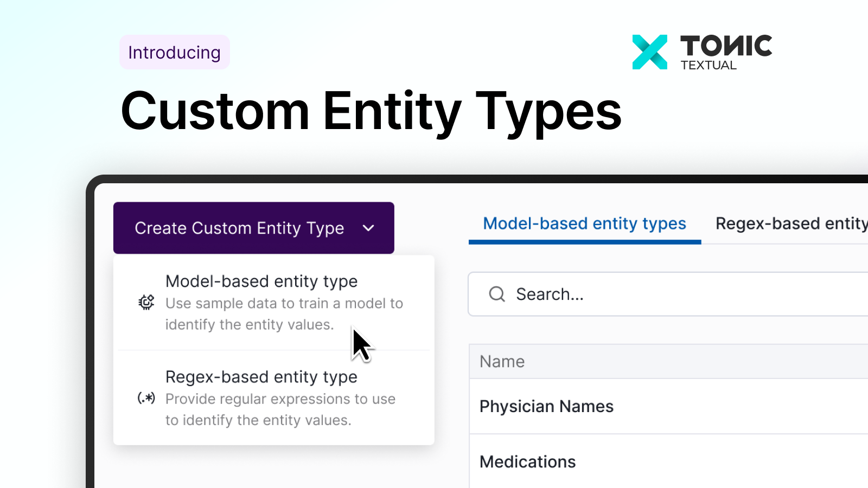The height and width of the screenshot is (488, 868).
Task: Expand the Create Custom Entity Type chevron
Action: click(x=368, y=228)
